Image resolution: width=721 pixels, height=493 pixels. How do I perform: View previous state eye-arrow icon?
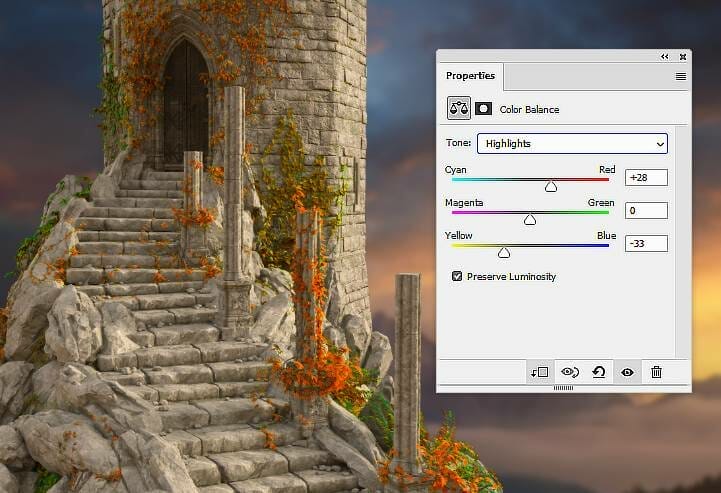pos(570,372)
